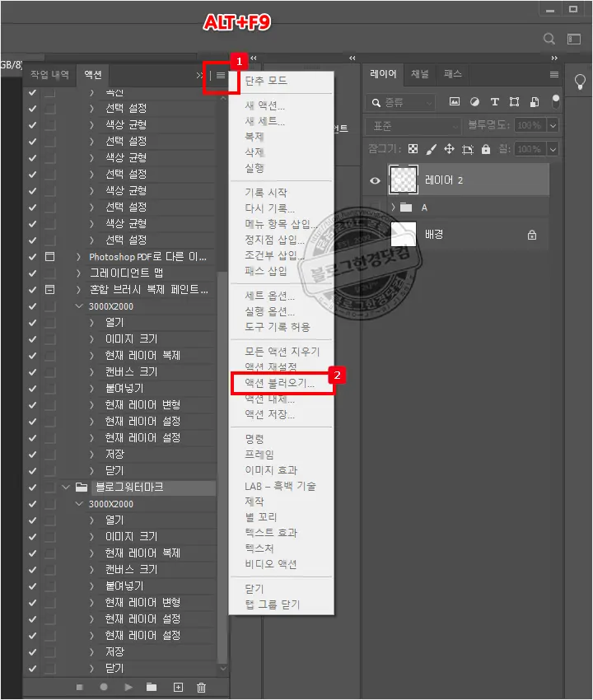Create a new action set folder icon
This screenshot has width=593, height=700.
click(x=152, y=687)
